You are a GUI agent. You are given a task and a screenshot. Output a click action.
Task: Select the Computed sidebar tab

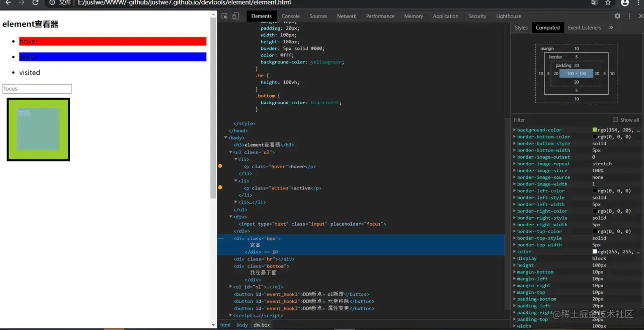coord(547,28)
